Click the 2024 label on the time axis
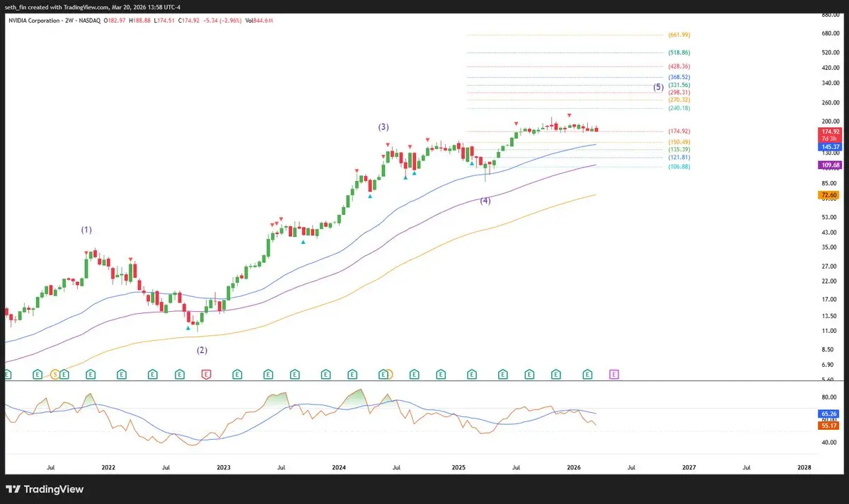This screenshot has width=849, height=504. [339, 467]
